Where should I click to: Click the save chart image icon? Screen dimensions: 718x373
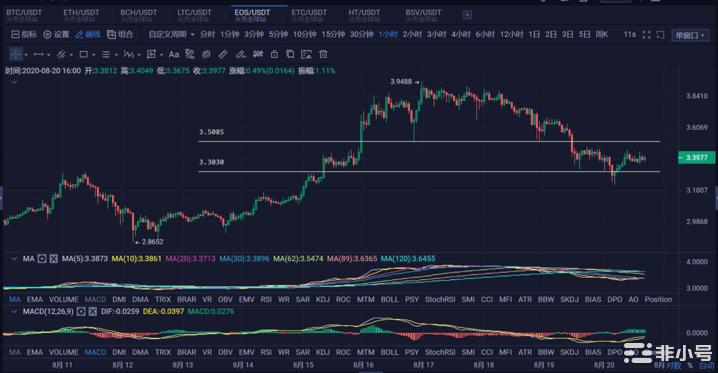pos(306,54)
